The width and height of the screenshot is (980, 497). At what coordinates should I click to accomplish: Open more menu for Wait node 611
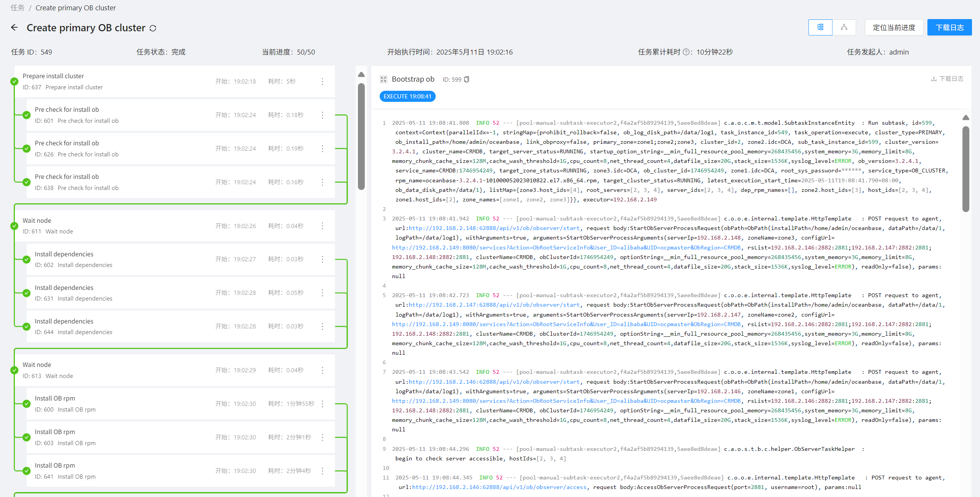point(322,225)
